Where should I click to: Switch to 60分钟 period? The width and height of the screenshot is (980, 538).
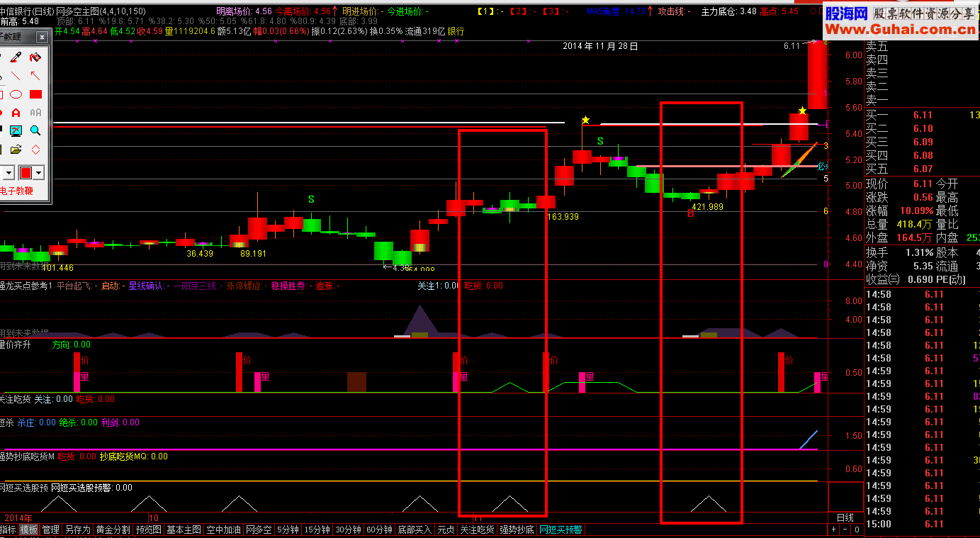(x=380, y=529)
